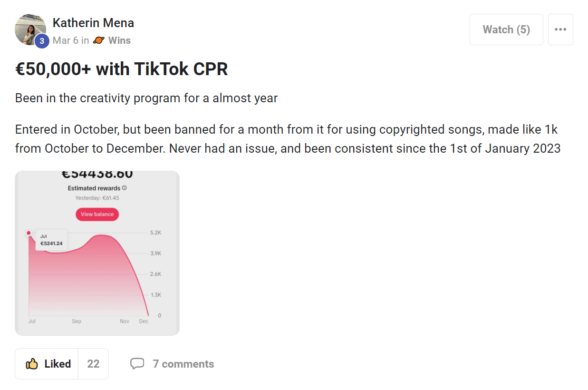Screen dimensions: 588x390
Task: Click the View balance button in the image
Action: [x=97, y=214]
